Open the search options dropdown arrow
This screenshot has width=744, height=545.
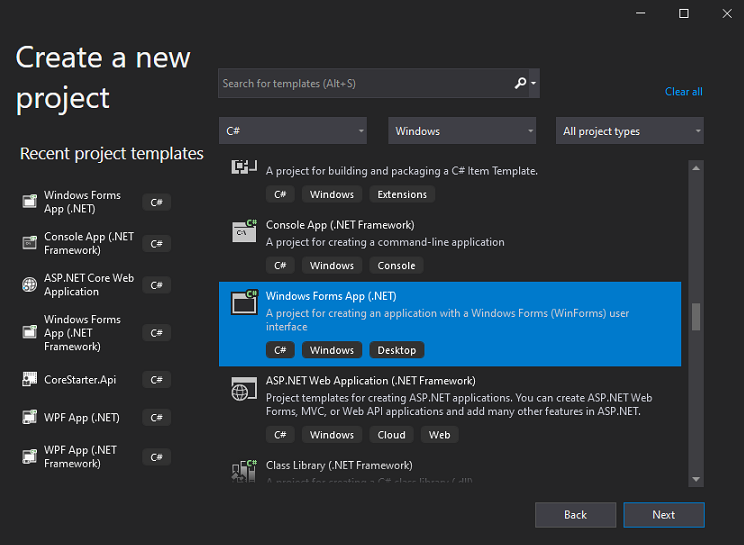point(534,83)
